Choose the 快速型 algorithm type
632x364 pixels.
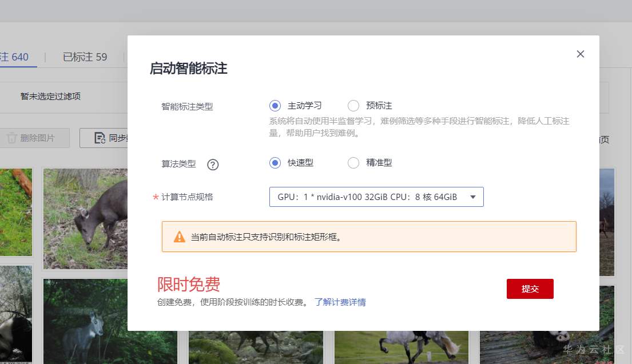click(275, 163)
